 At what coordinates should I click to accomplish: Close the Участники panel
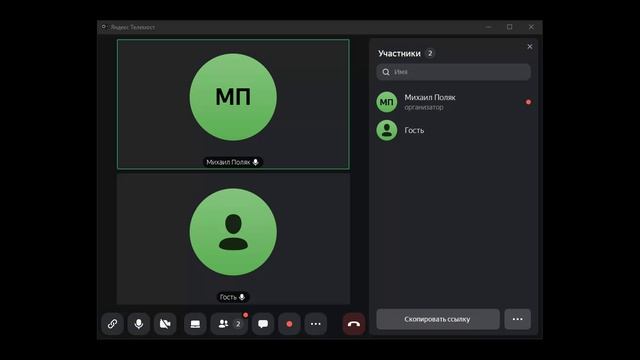(x=530, y=47)
